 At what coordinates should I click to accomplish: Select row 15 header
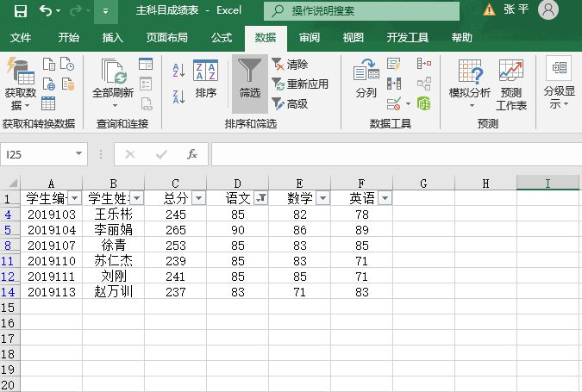[x=9, y=308]
